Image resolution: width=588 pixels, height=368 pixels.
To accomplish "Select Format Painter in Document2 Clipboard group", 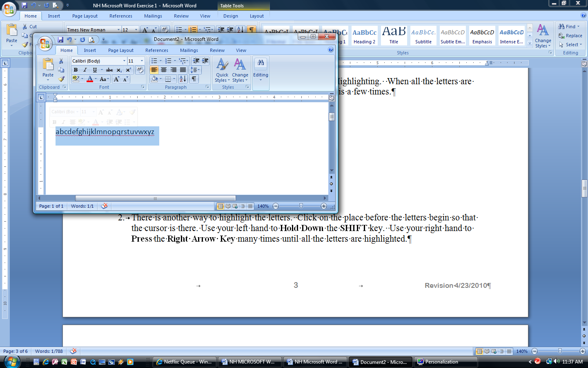I will (61, 79).
